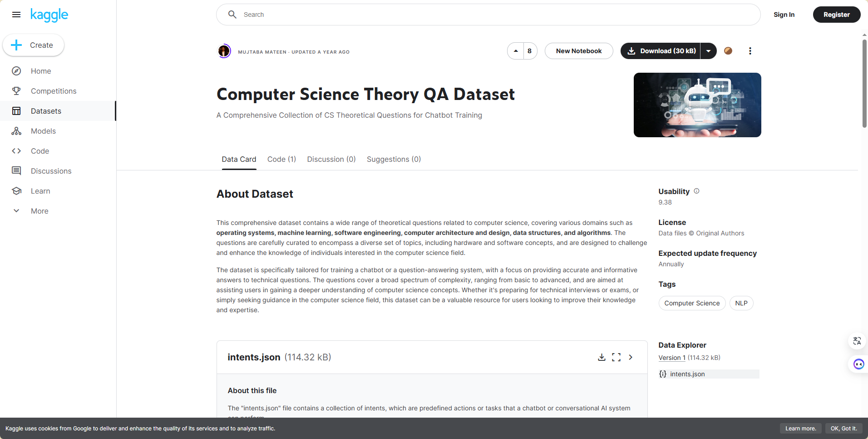Open the three-dot more options menu

pos(750,51)
